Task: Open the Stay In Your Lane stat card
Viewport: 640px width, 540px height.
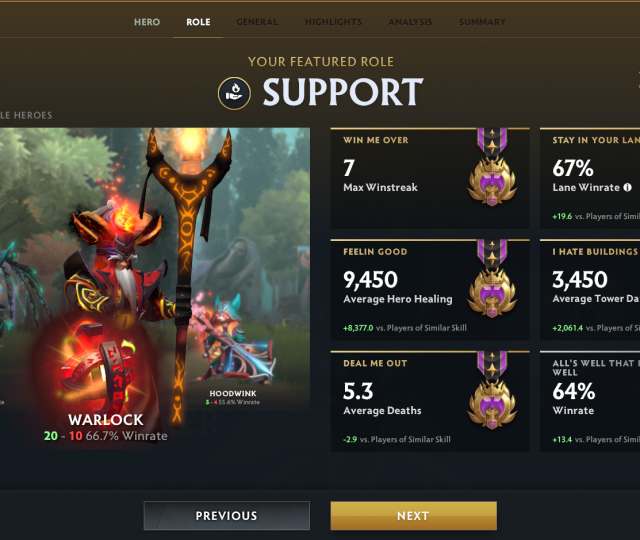Action: coord(590,178)
